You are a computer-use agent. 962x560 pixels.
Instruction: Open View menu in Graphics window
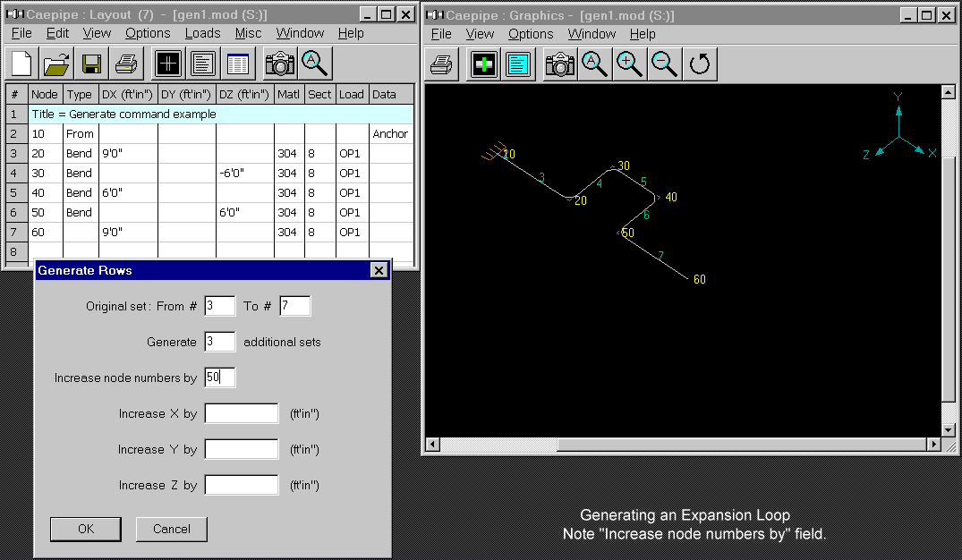coord(480,34)
